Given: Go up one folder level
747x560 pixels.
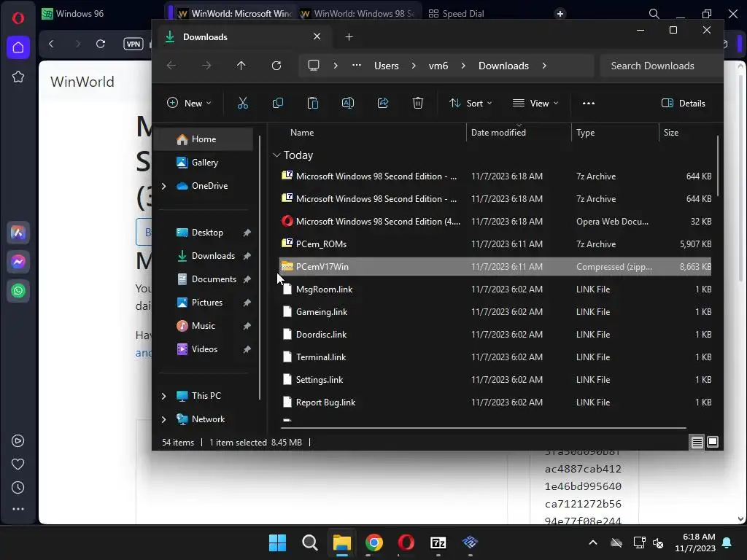Looking at the screenshot, I should pos(241,66).
